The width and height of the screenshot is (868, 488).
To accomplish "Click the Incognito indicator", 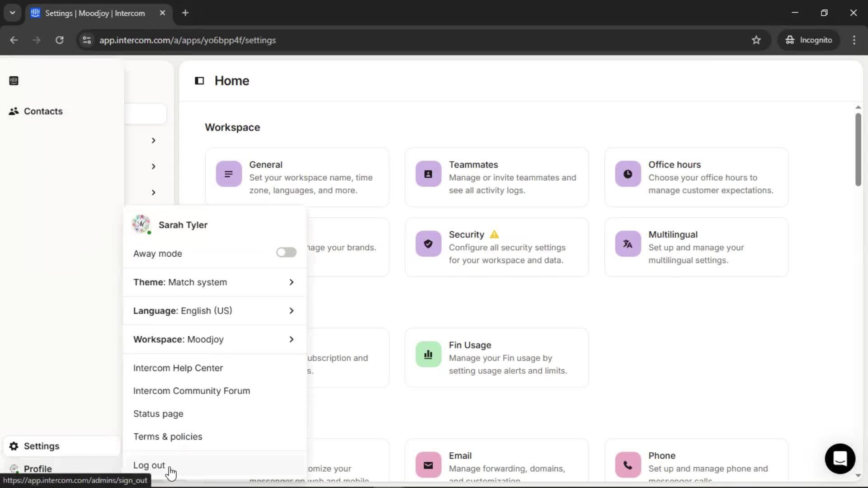I will pos(809,40).
